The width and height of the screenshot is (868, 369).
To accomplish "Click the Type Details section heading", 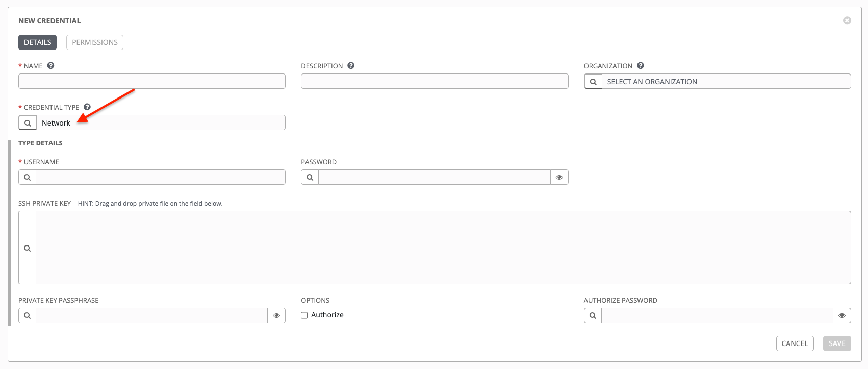I will tap(40, 143).
